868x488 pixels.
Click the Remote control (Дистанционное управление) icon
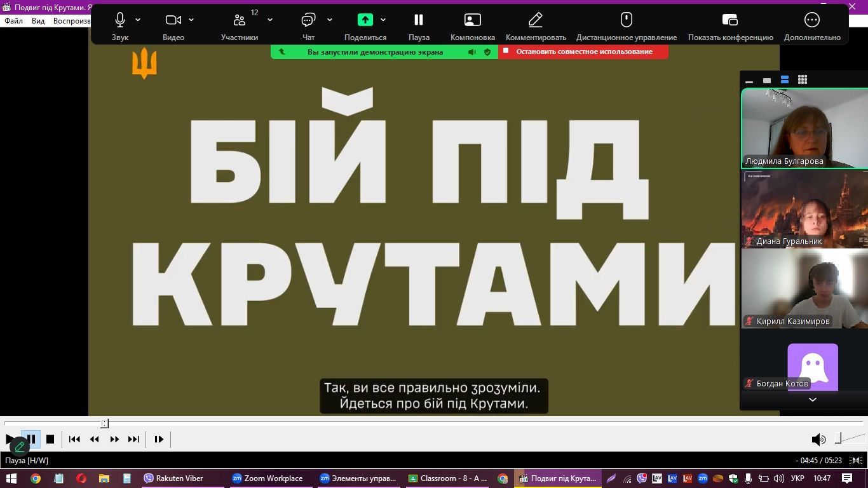tap(626, 20)
